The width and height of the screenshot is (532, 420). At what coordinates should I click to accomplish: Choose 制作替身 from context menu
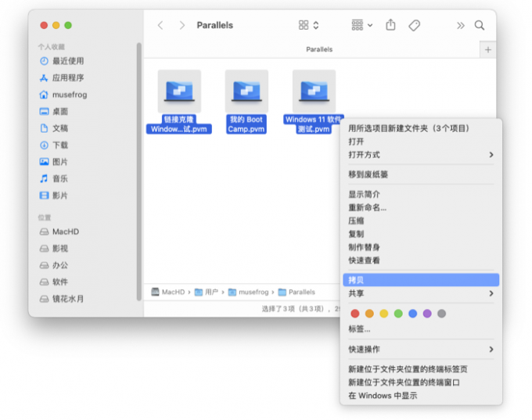pyautogui.click(x=421, y=247)
